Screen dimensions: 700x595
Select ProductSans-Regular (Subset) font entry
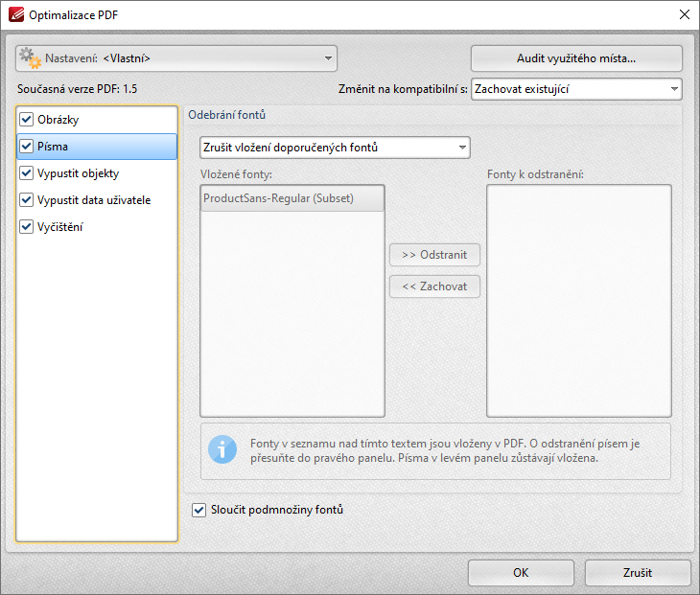pyautogui.click(x=292, y=198)
